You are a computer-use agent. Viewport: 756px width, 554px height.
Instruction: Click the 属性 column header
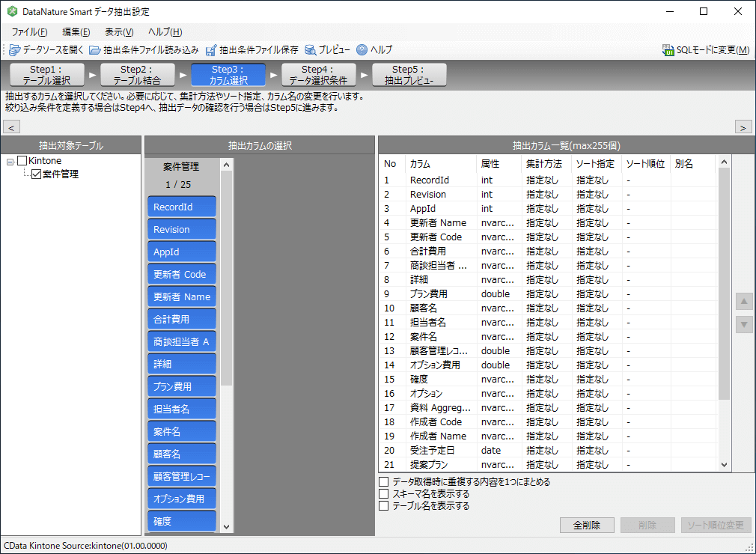click(499, 164)
